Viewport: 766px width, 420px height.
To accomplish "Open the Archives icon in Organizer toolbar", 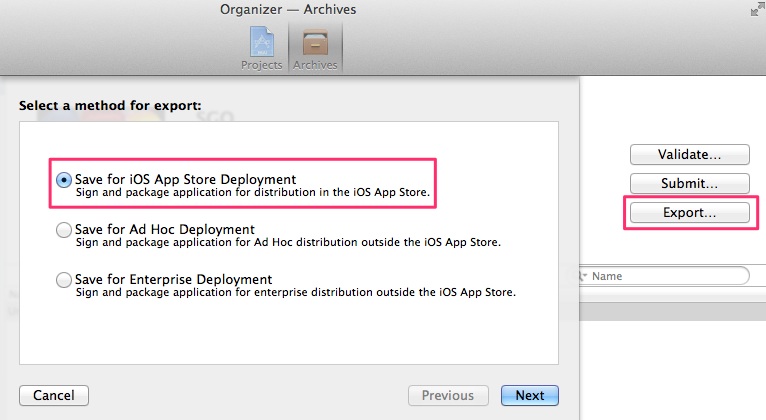I will [315, 48].
